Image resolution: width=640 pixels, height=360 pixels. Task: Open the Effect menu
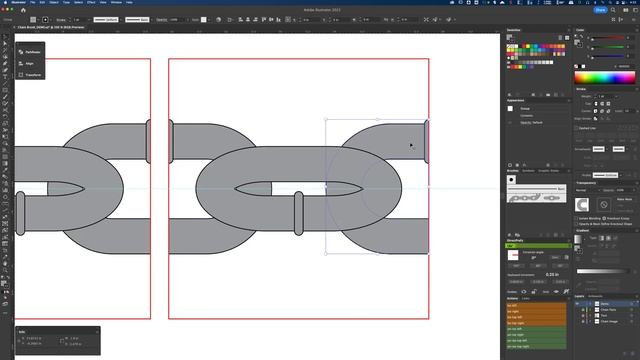(91, 2)
